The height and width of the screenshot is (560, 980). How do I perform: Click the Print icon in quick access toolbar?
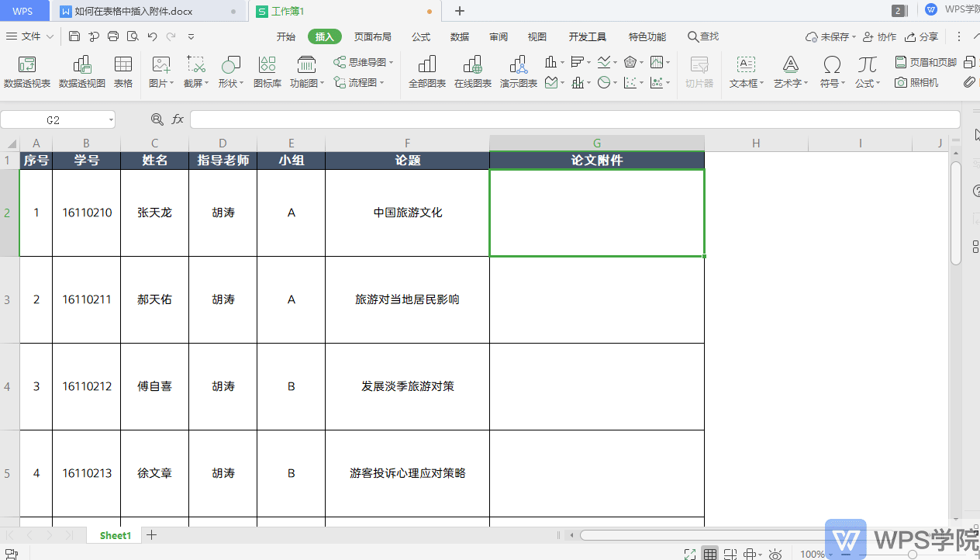(113, 36)
